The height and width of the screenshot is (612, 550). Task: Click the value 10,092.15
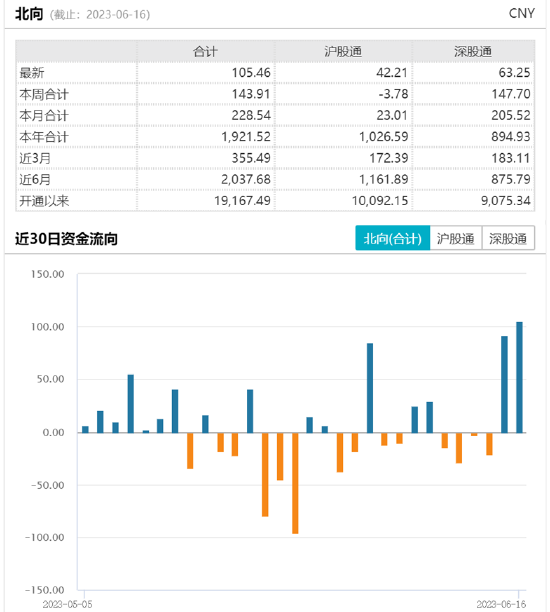[380, 201]
